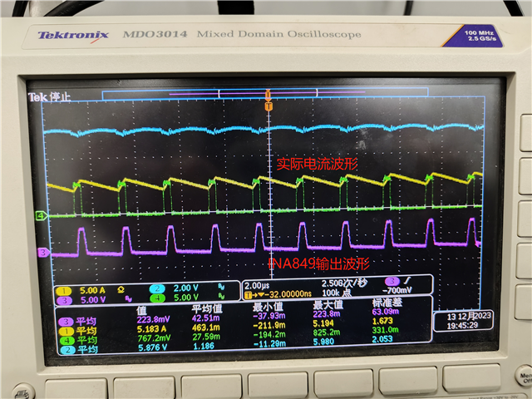Click the cyan 2 badge in measurement row
532x399 pixels.
pos(67,350)
